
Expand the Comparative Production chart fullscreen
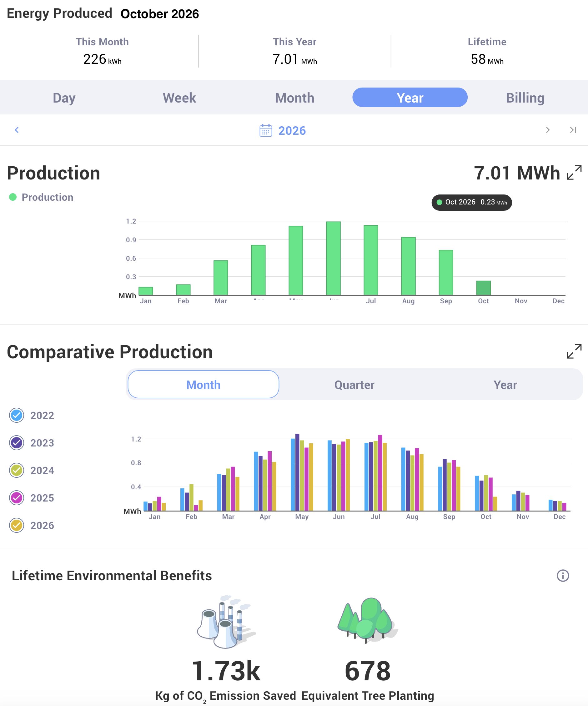pyautogui.click(x=574, y=351)
